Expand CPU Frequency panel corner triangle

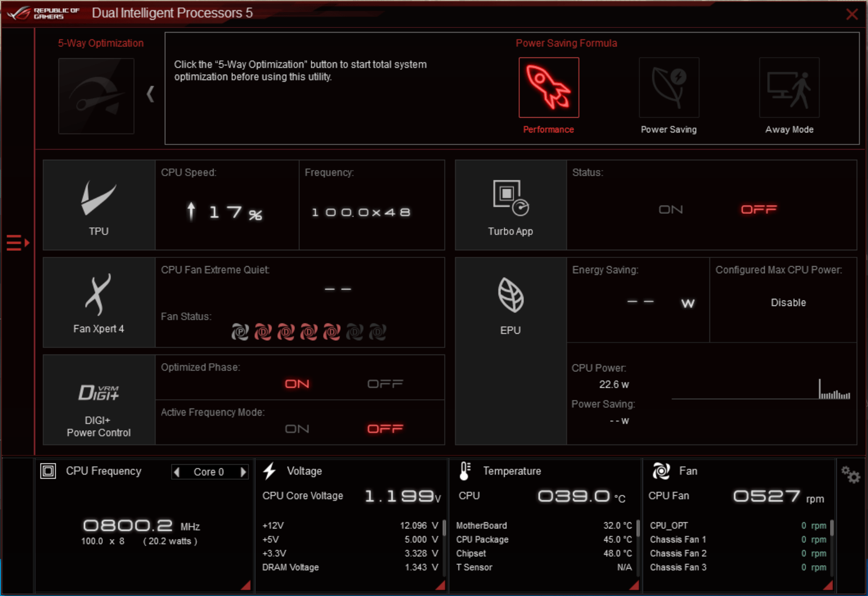pos(246,585)
